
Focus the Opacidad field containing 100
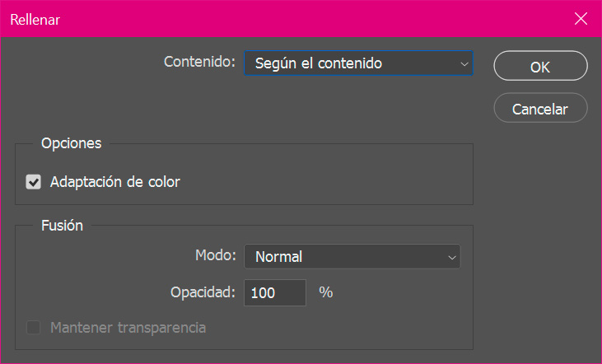(x=275, y=292)
